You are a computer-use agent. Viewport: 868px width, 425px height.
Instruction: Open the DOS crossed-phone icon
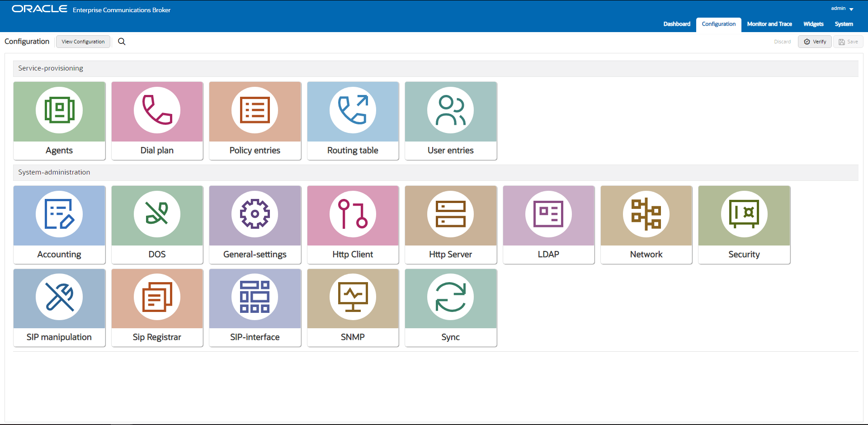(x=157, y=214)
